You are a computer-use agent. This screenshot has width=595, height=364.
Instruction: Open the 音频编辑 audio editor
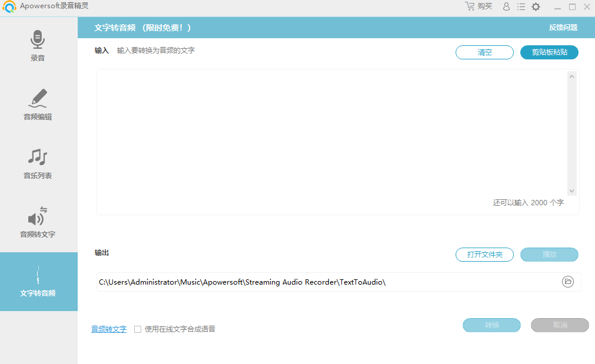38,105
